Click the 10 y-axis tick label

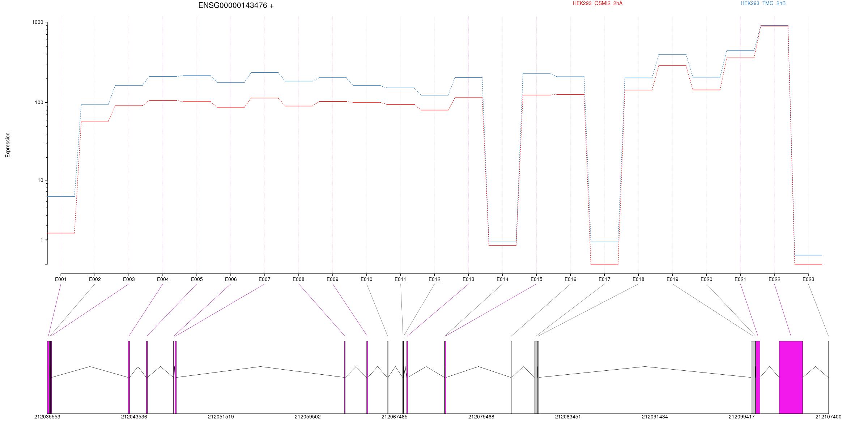[40, 180]
